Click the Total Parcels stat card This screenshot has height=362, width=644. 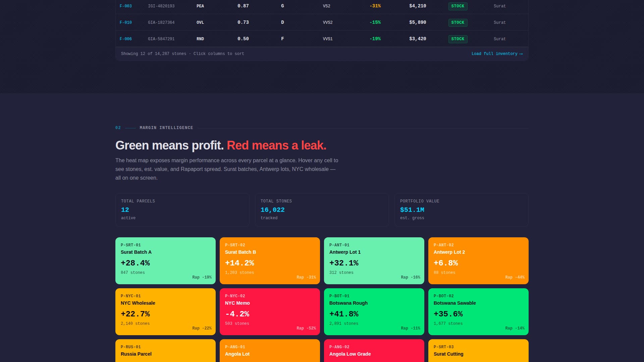coord(182,210)
